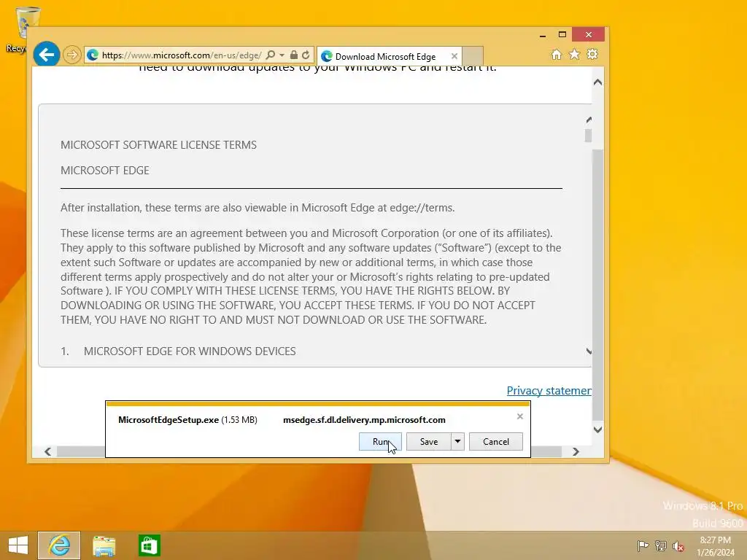Click the msedge.sf.dl.delivery.mp.microsoft.com source text
The height and width of the screenshot is (560, 747).
pyautogui.click(x=364, y=420)
